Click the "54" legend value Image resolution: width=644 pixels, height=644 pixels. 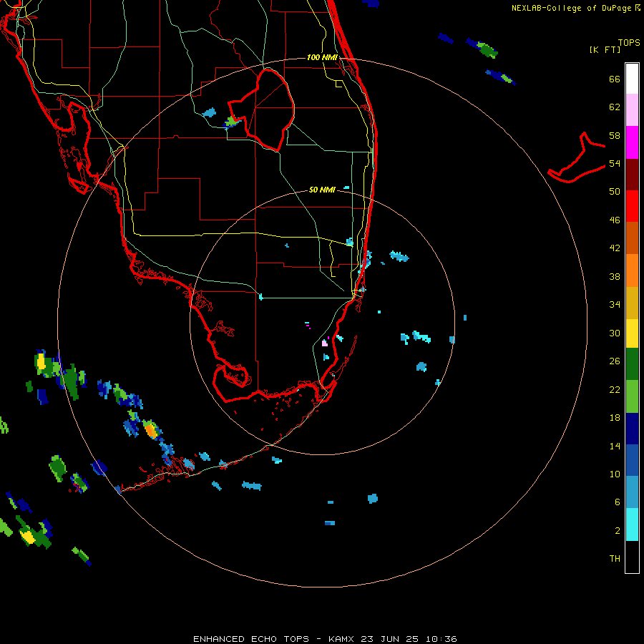pyautogui.click(x=615, y=163)
